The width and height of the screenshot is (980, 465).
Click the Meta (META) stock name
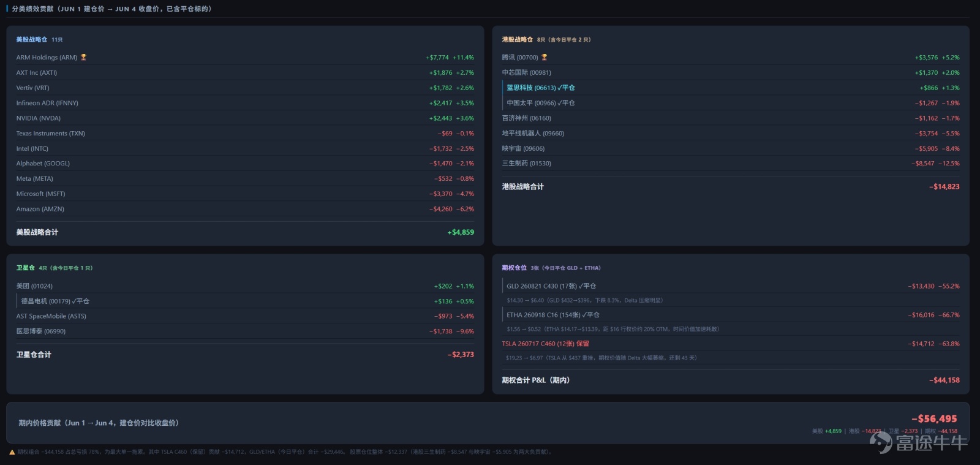pos(35,179)
